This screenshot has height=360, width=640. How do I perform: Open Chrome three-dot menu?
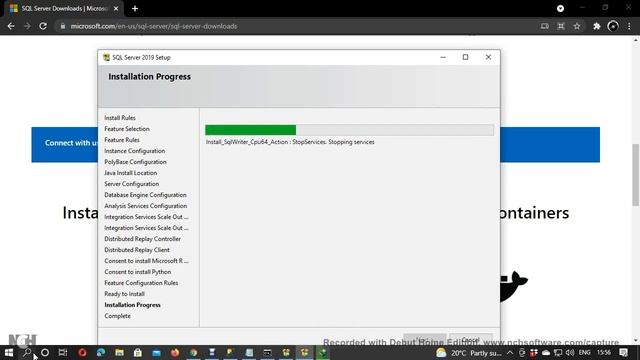pyautogui.click(x=629, y=26)
